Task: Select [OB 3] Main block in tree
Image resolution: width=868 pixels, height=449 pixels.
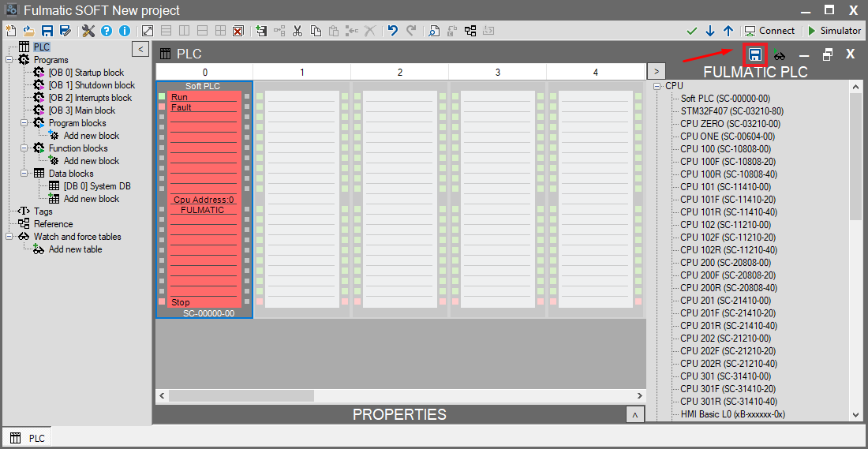Action: point(81,110)
